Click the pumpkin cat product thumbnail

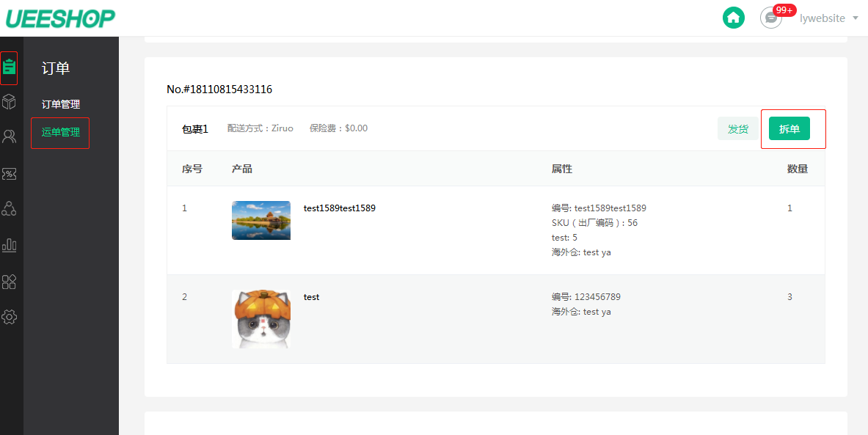(260, 319)
